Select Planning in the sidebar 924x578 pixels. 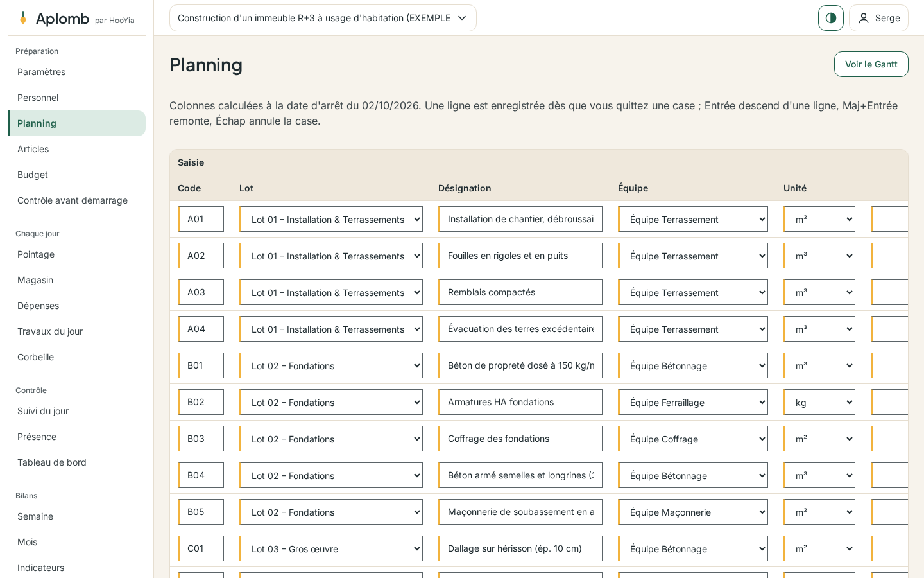(76, 123)
